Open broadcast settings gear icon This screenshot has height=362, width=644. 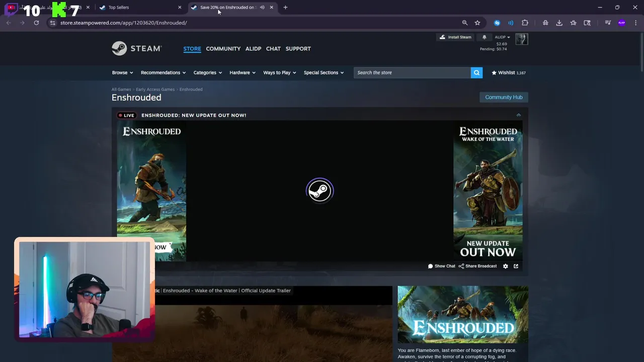[506, 266]
